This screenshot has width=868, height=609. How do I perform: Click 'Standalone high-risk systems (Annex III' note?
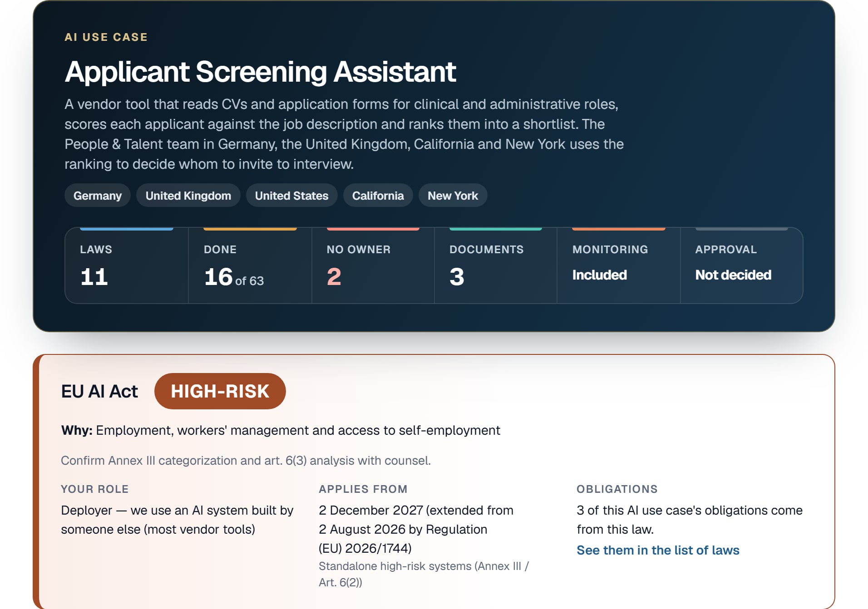click(424, 574)
